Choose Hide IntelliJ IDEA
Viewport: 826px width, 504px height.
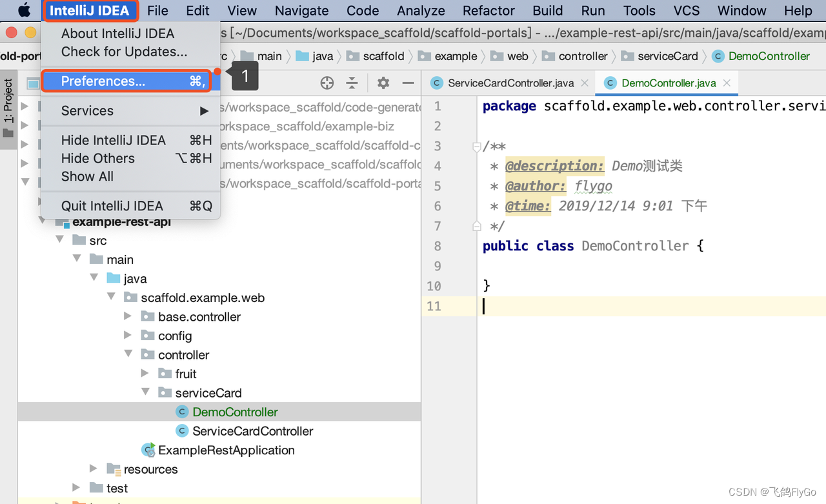click(131, 141)
